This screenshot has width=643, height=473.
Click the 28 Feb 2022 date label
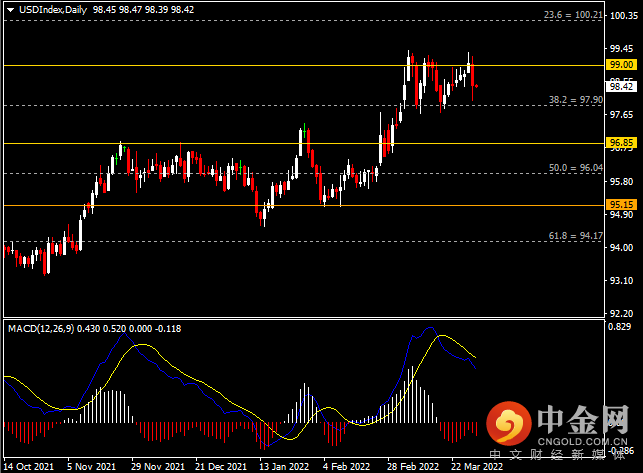point(413,466)
